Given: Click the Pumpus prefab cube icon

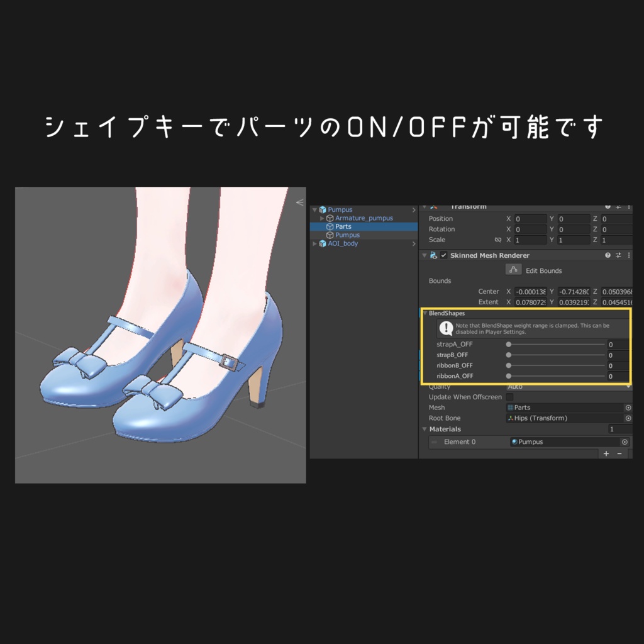Looking at the screenshot, I should [323, 209].
